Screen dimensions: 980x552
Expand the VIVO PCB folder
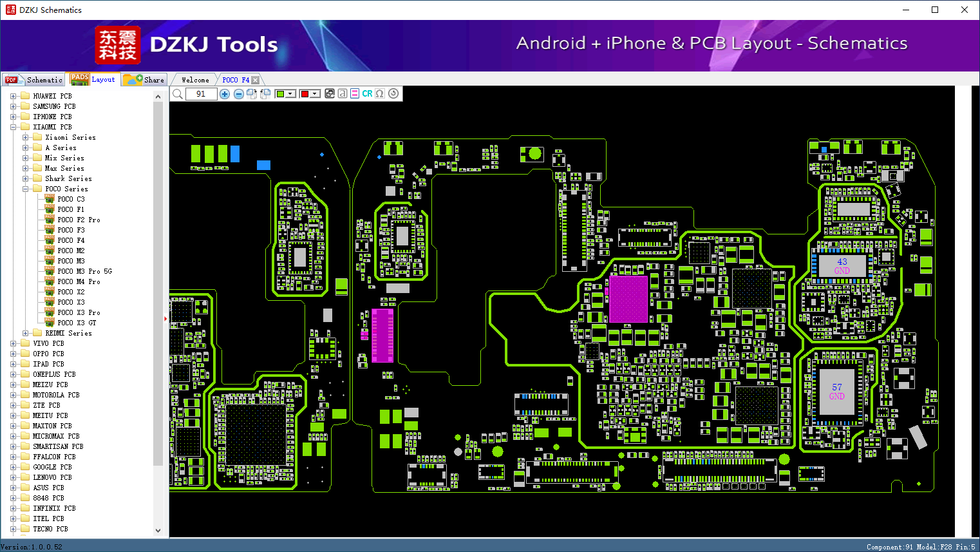14,343
